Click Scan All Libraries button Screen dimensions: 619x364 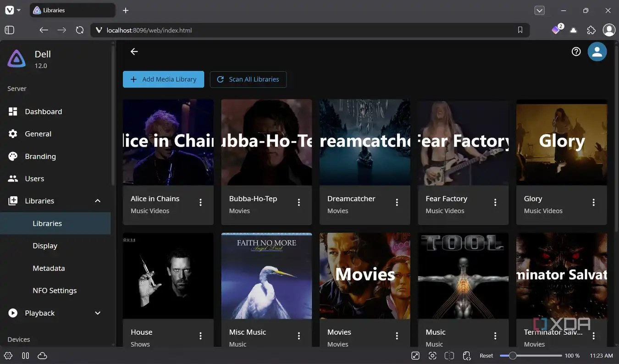248,79
